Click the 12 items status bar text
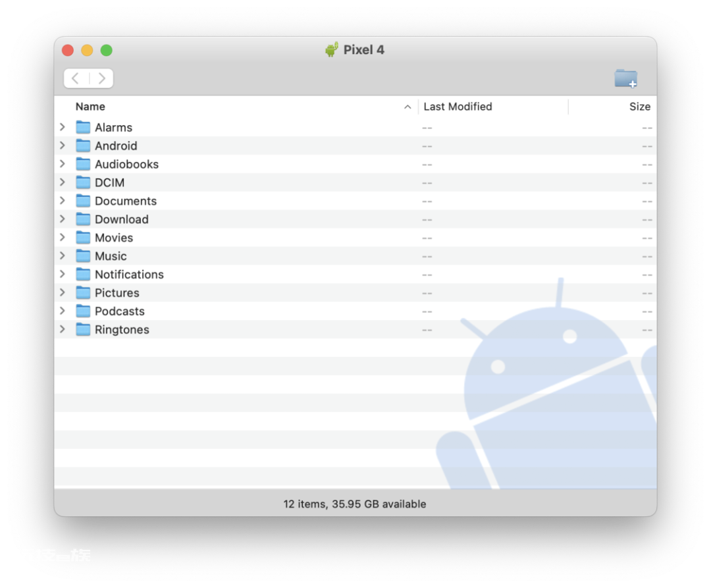 coord(355,504)
